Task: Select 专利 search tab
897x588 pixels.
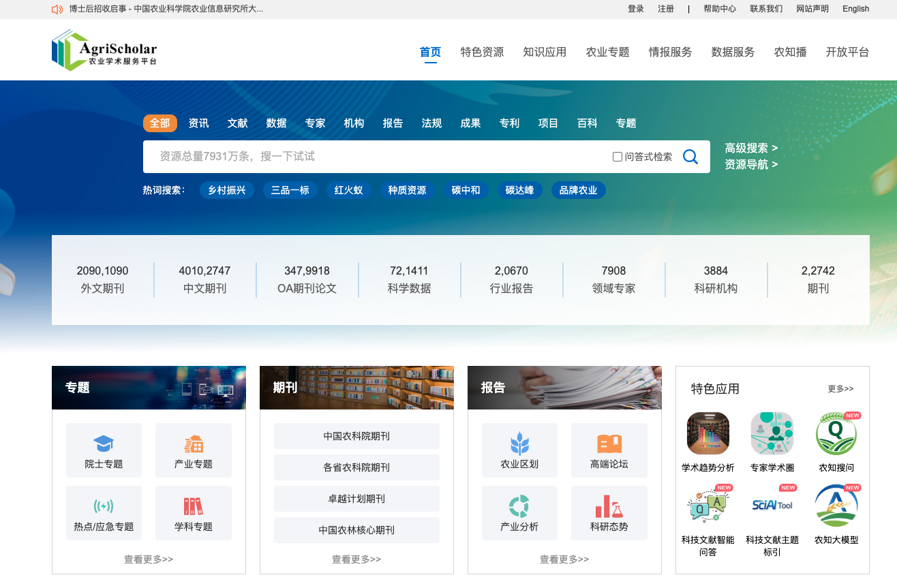Action: click(x=509, y=123)
